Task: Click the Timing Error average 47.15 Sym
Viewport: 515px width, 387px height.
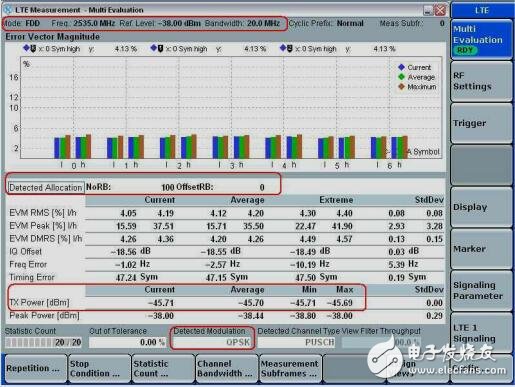Action: click(x=227, y=277)
